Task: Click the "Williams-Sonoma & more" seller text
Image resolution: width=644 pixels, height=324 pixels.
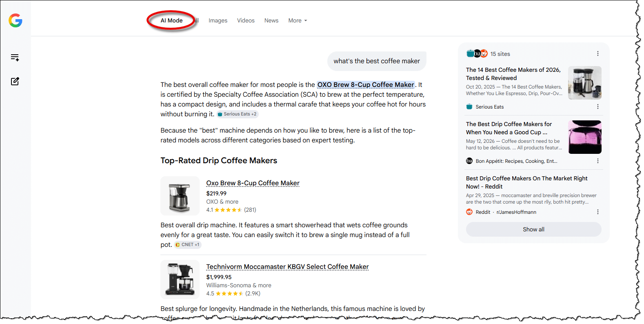Action: 239,285
